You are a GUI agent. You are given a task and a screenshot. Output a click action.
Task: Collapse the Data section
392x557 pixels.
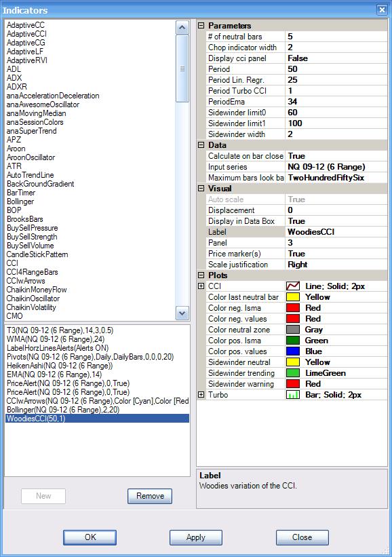pos(201,145)
